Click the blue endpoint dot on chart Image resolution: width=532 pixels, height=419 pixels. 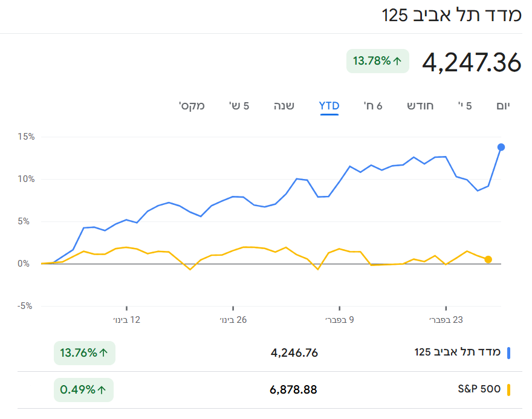pyautogui.click(x=501, y=147)
